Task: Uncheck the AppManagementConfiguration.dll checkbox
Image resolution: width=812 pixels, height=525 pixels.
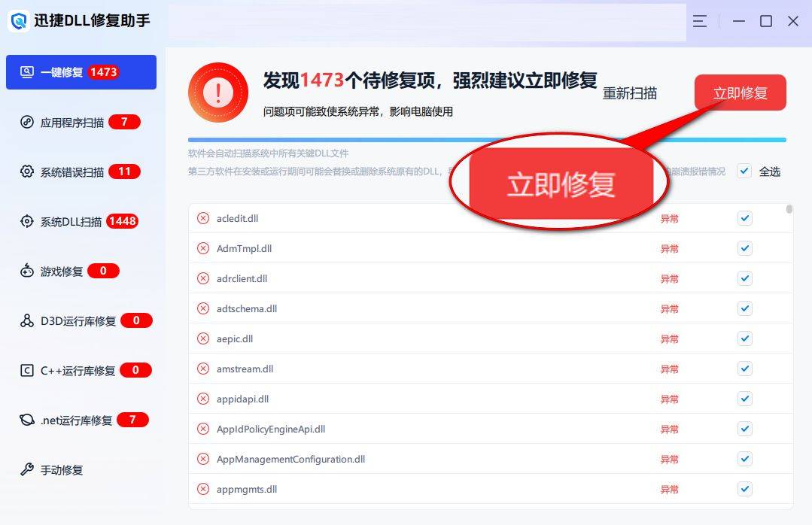Action: [745, 458]
